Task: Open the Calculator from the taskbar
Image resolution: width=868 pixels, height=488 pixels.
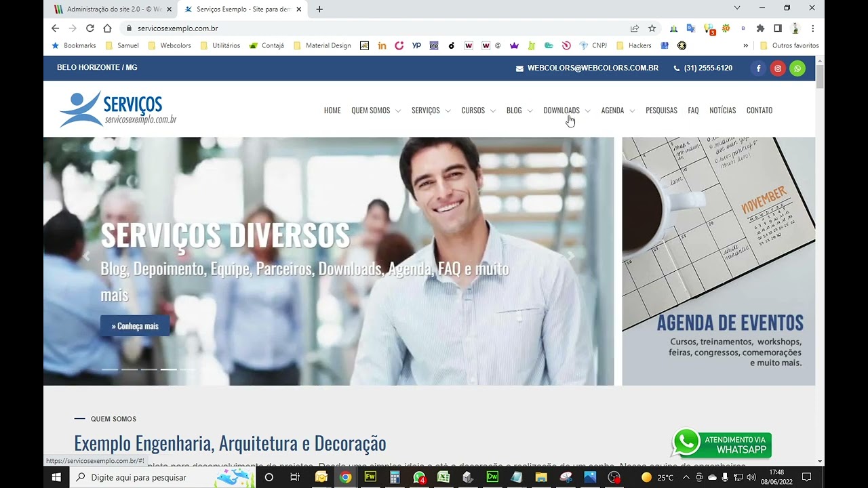Action: point(395,477)
